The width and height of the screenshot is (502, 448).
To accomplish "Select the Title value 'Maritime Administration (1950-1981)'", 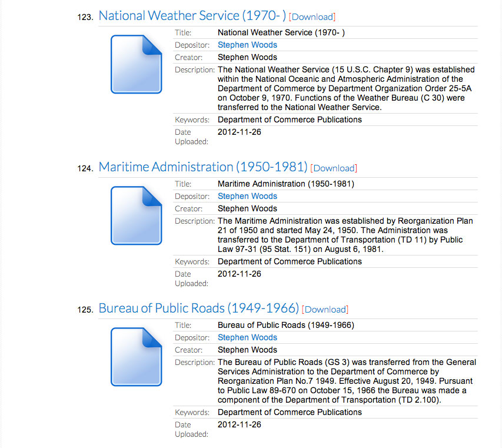I will (x=286, y=184).
